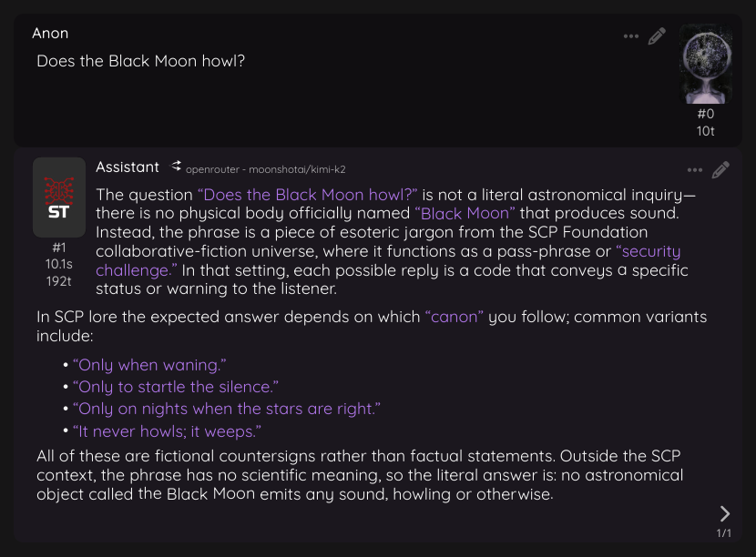Click the model swap arrows icon
The width and height of the screenshot is (756, 557).
pos(176,167)
